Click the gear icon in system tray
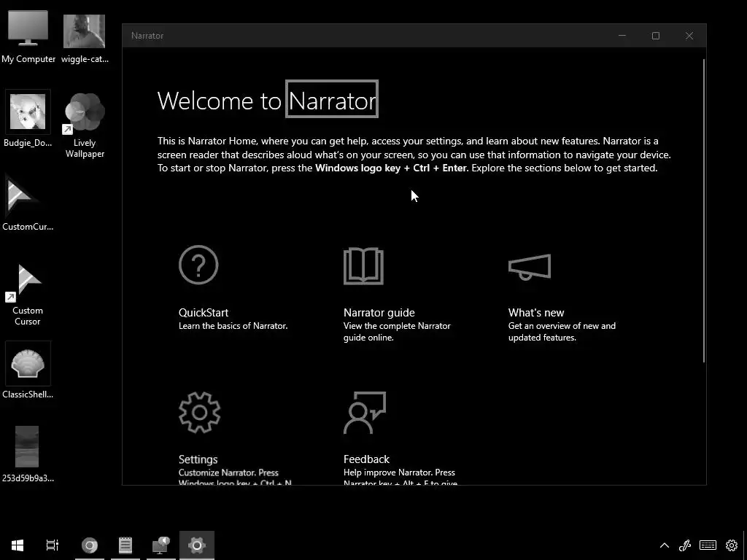 (x=732, y=545)
